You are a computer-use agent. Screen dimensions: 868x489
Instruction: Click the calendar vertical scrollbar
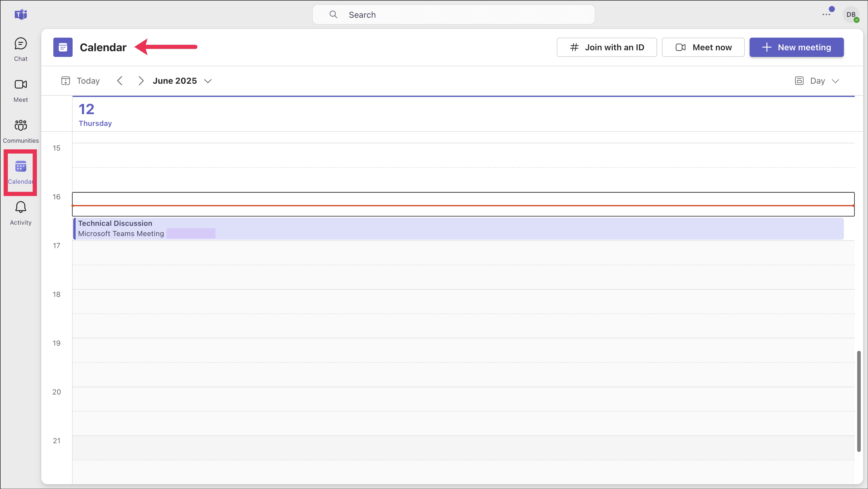coord(859,401)
